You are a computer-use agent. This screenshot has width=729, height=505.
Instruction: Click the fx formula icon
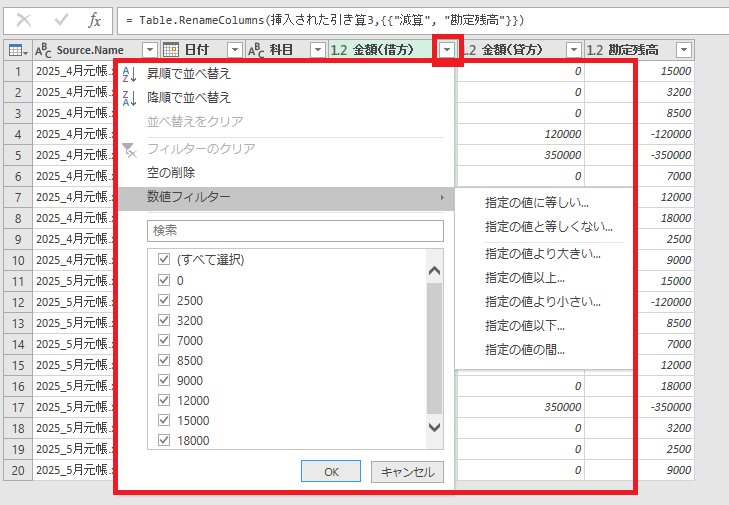coord(94,20)
